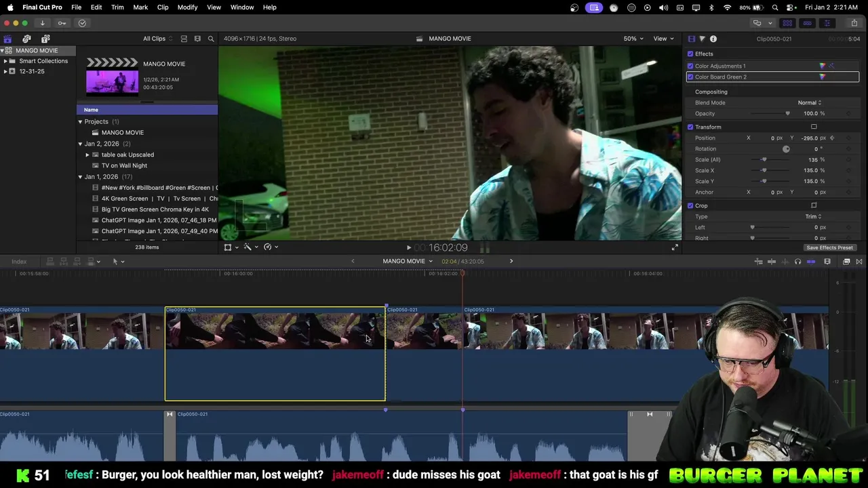
Task: Show the Libraries sidebar clapper icon
Action: tap(7, 39)
